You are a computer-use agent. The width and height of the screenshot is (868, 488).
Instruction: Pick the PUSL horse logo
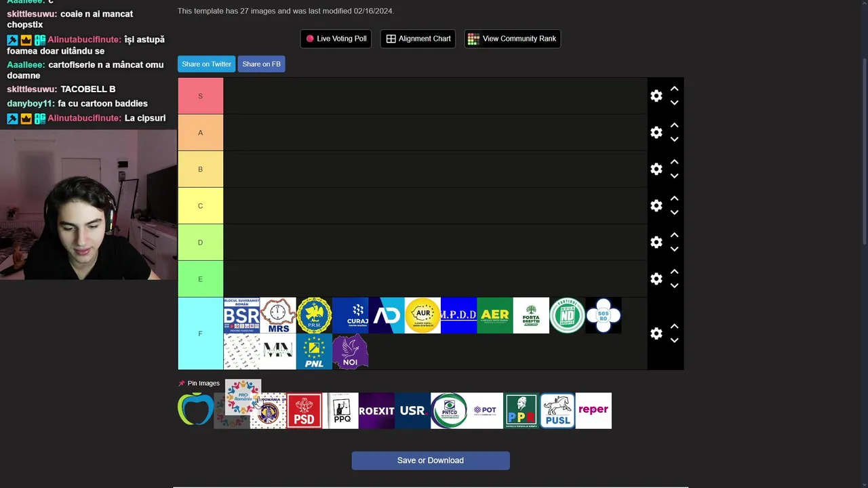pos(557,411)
